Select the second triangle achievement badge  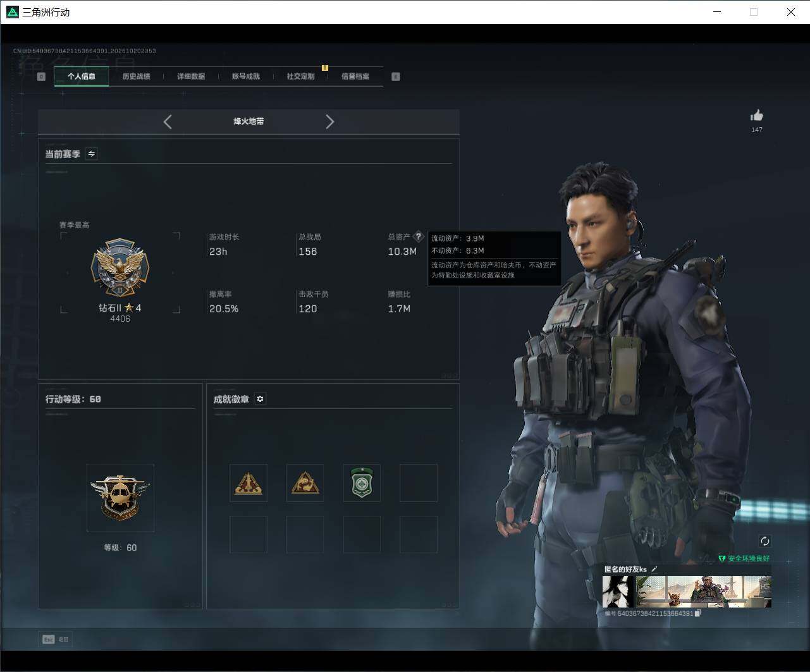(x=305, y=483)
